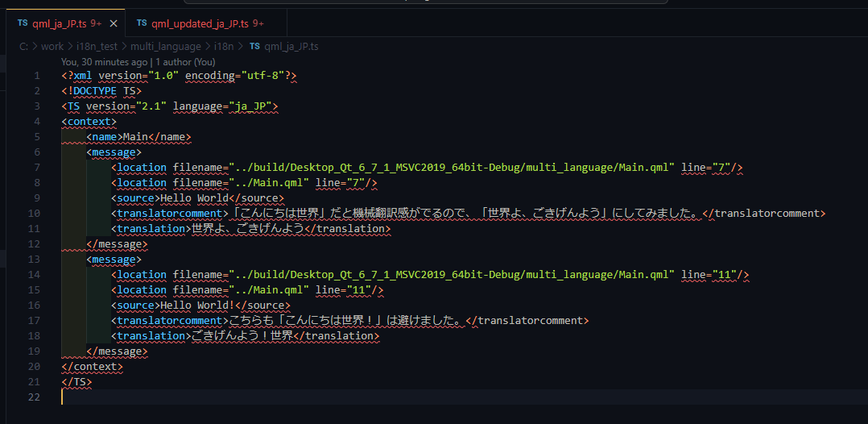Expand the "multi_language" breadcrumb folder

click(166, 46)
